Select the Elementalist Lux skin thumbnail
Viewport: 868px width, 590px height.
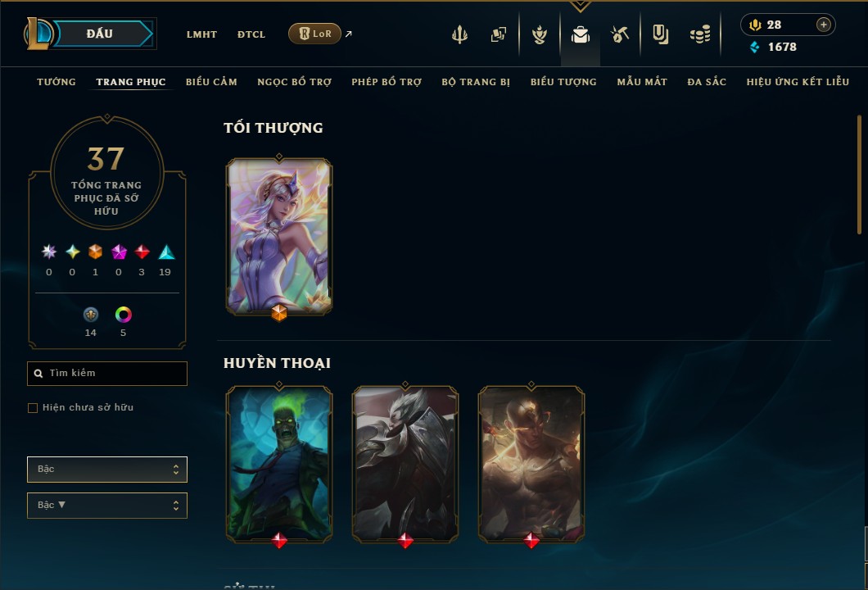(x=279, y=237)
